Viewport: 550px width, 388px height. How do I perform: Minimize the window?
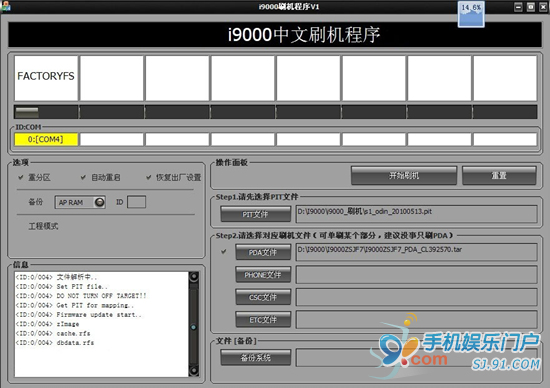pyautogui.click(x=518, y=7)
